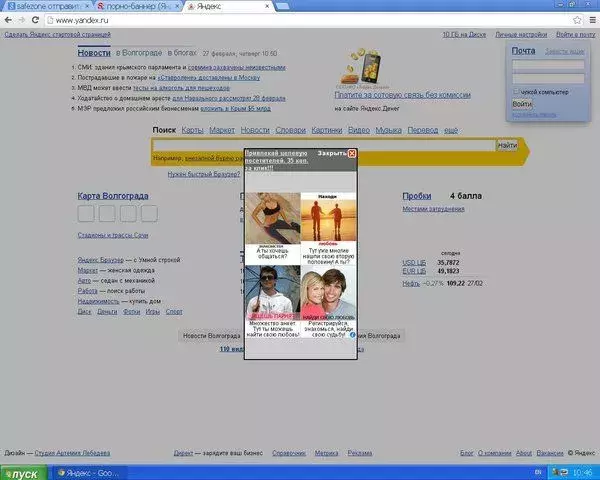
Task: Open Платите за сотовую связь без комиссии link
Action: pos(403,95)
